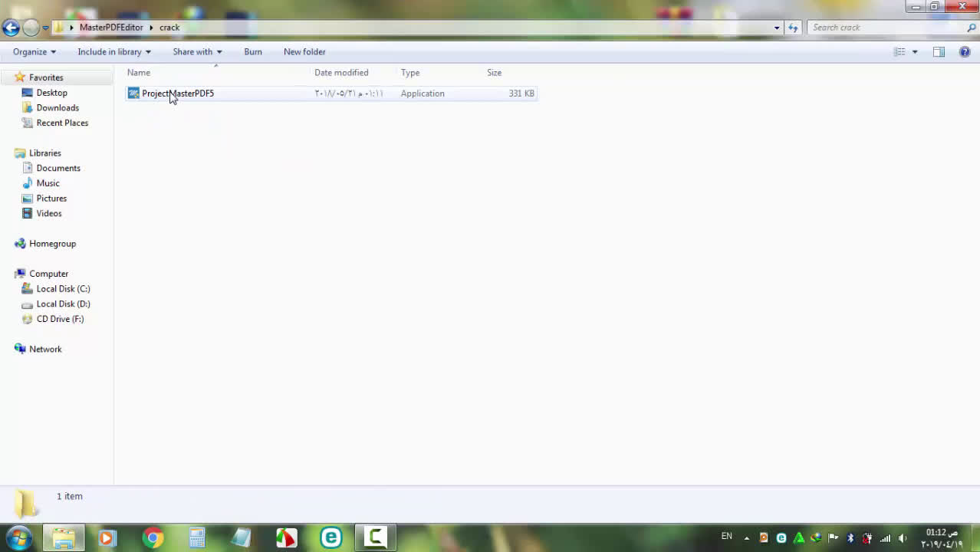Open Local Disk (C:) in navigation pane
980x552 pixels.
tap(63, 289)
